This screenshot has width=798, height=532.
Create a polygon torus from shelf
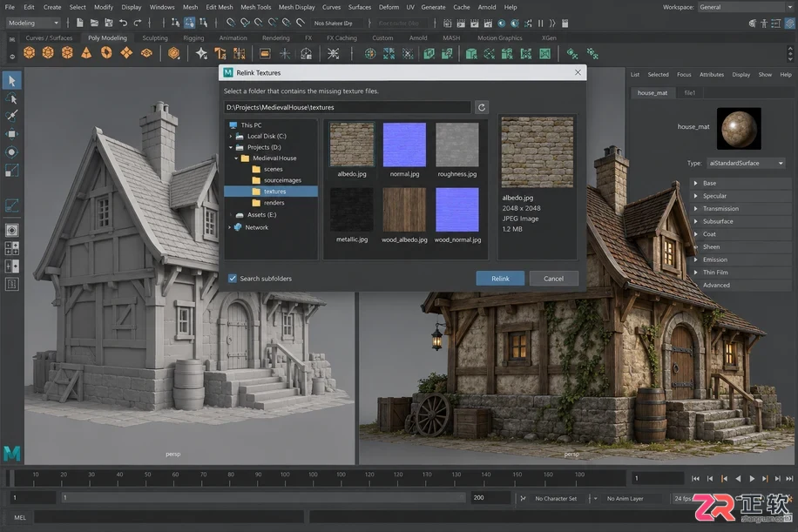(106, 53)
